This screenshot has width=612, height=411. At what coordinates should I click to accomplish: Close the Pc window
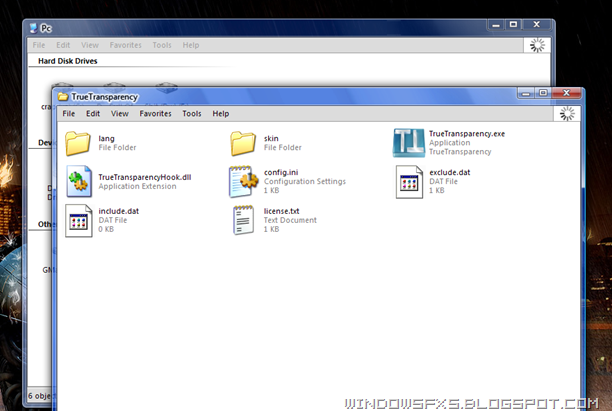click(x=537, y=25)
